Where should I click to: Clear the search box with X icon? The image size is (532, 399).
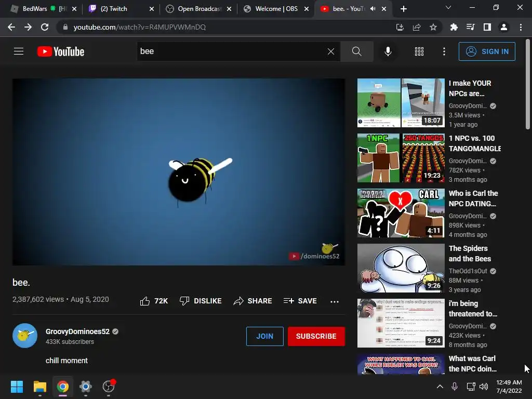click(x=331, y=51)
